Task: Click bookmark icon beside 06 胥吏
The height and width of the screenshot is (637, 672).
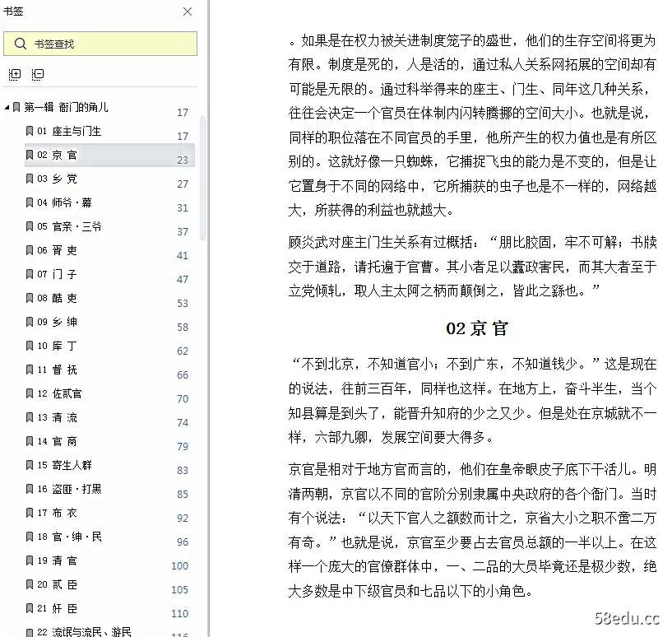Action: pos(30,250)
